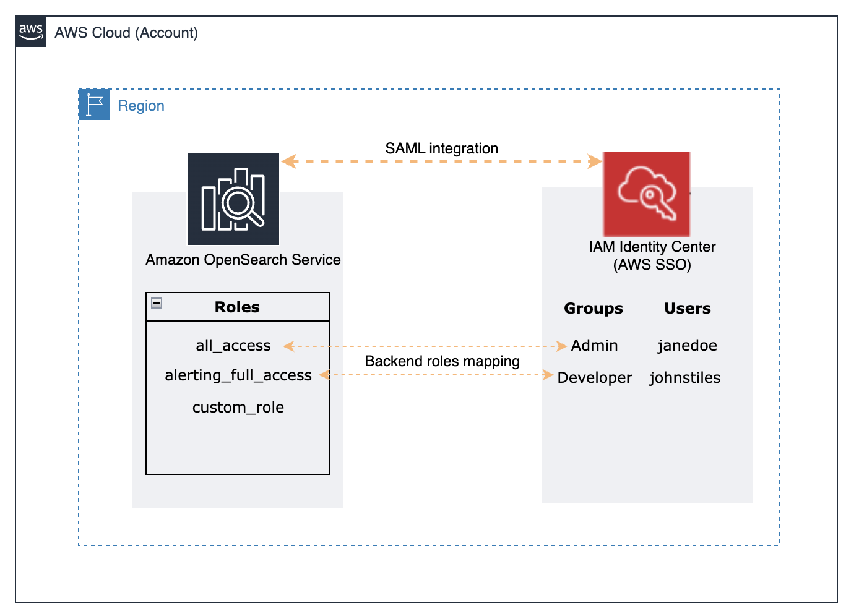Select the SAML integration label

[442, 148]
